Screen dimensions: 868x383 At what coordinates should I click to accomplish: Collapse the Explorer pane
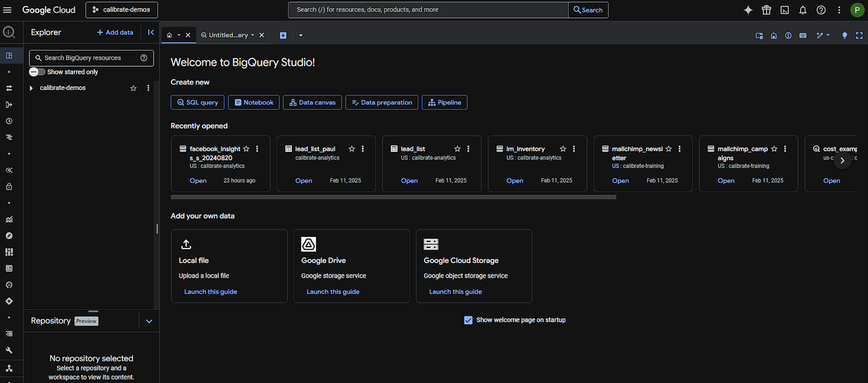[151, 33]
